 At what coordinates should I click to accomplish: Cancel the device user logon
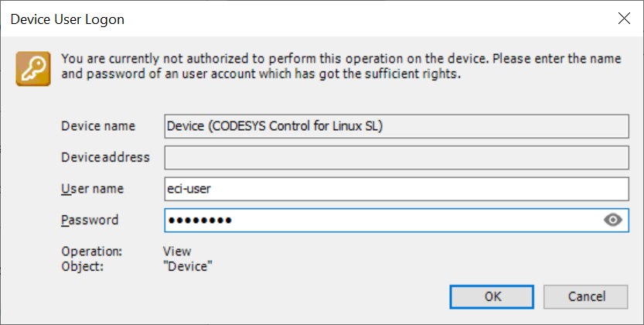click(x=586, y=296)
